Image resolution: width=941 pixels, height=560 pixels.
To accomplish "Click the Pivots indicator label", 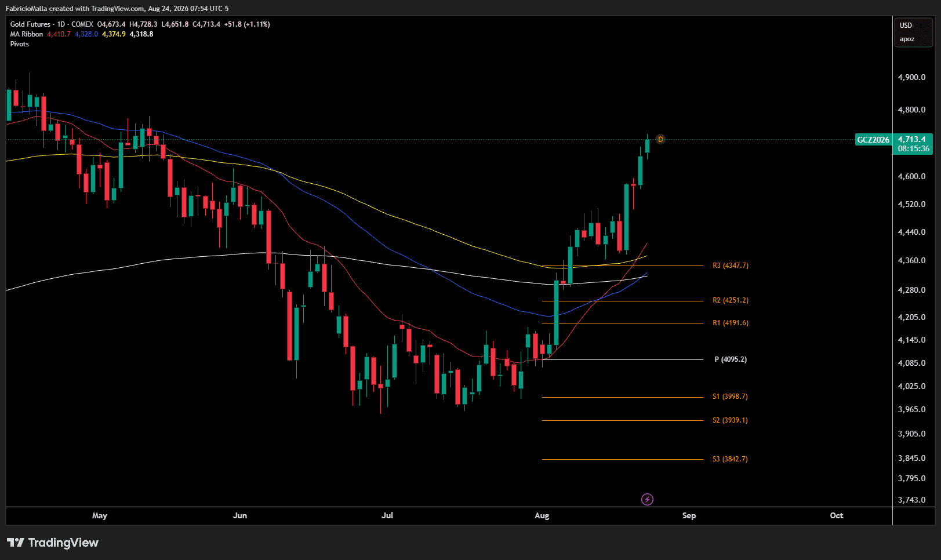I will pos(20,44).
